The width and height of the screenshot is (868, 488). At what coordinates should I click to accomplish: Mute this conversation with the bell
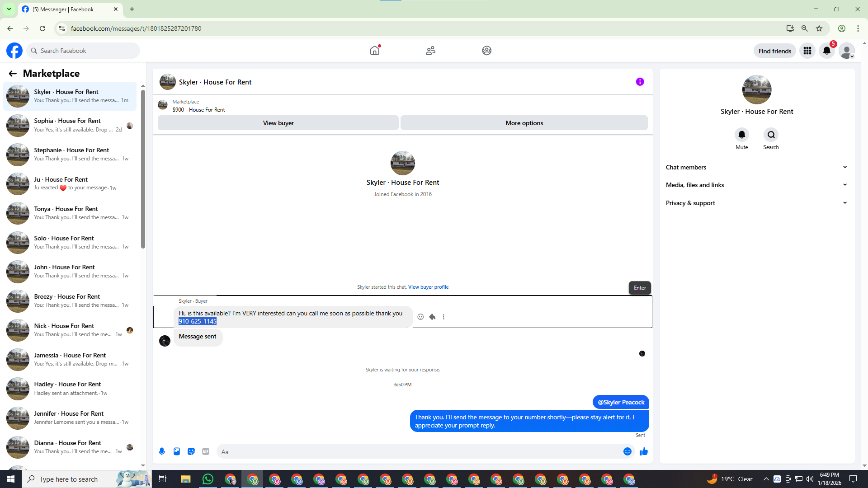tap(741, 135)
